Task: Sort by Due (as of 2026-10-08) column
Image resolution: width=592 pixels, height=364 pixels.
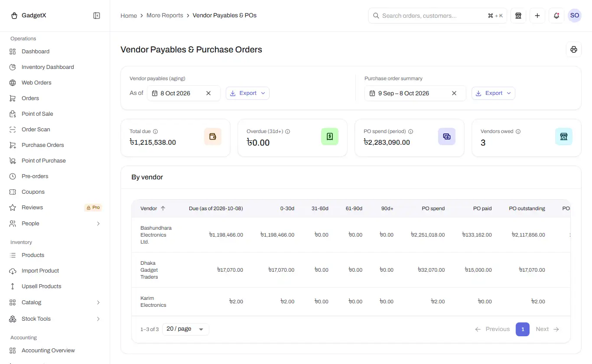Action: tap(216, 208)
